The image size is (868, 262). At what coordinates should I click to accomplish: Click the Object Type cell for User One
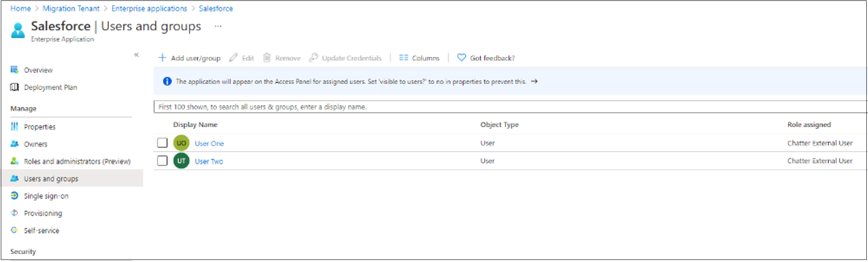487,143
